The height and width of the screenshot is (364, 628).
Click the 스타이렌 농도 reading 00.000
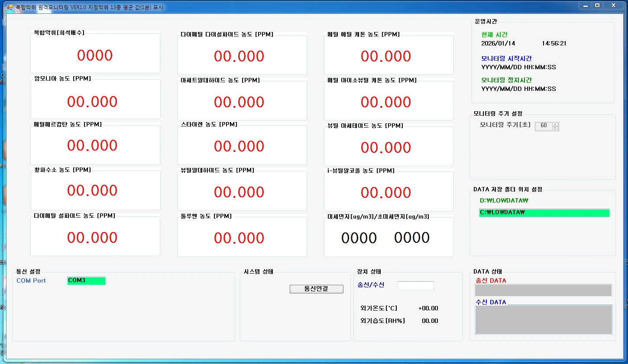[239, 146]
